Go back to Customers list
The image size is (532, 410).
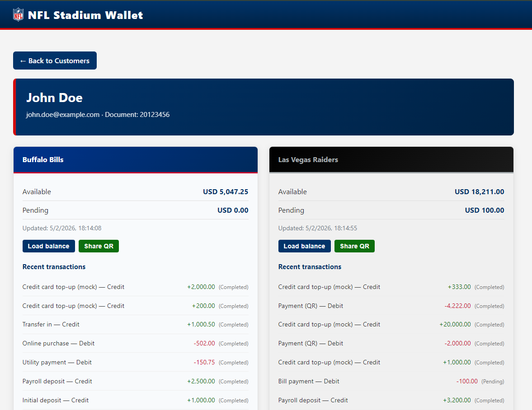(x=55, y=61)
